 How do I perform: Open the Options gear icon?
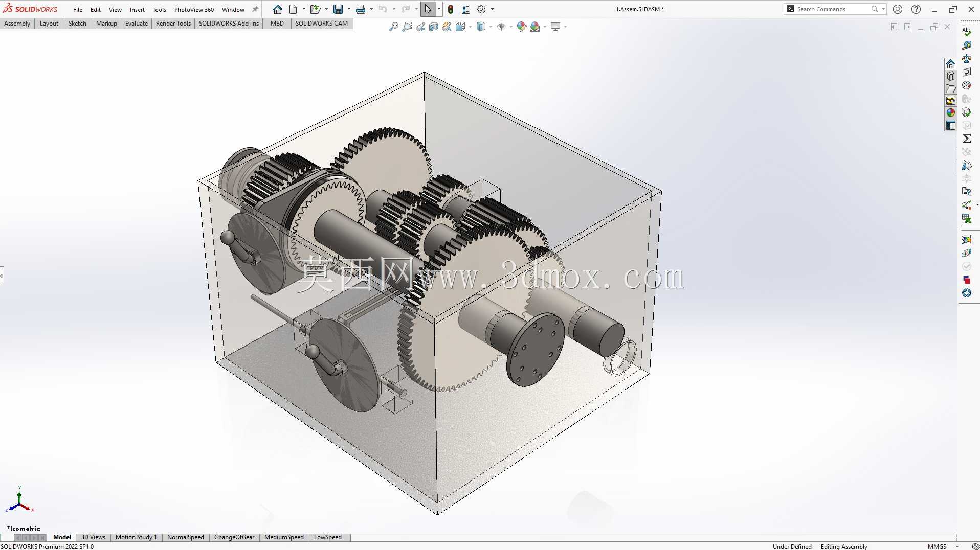point(481,9)
